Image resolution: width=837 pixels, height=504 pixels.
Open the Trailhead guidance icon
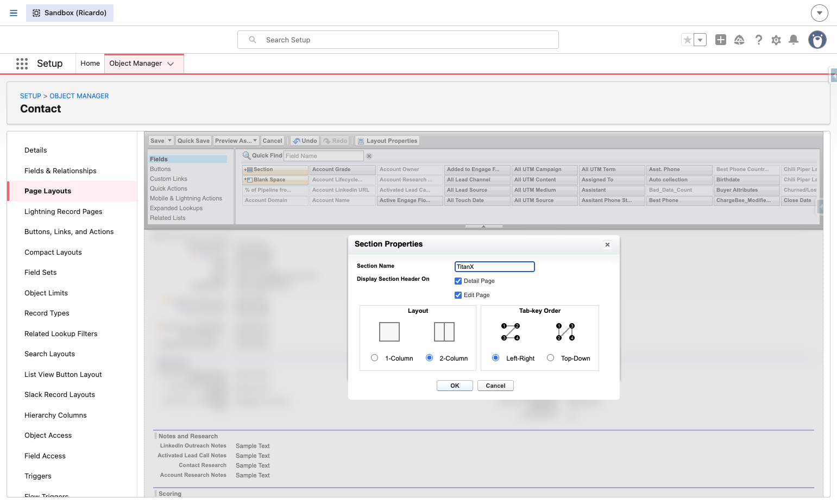pos(739,40)
